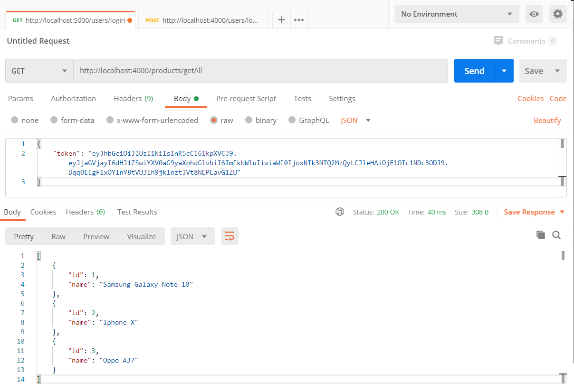Open manage environments gear icon
Viewport: 574px width, 392px height.
[x=558, y=14]
